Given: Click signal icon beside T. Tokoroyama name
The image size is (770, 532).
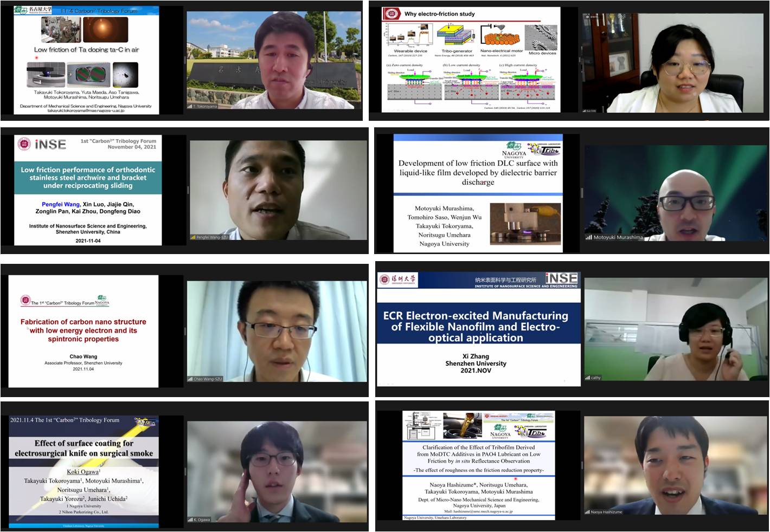Looking at the screenshot, I should tap(190, 106).
